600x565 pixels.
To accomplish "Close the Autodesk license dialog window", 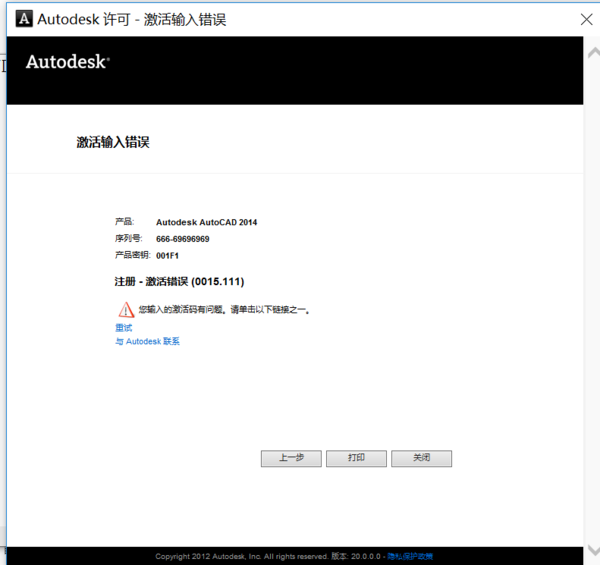I will 586,19.
